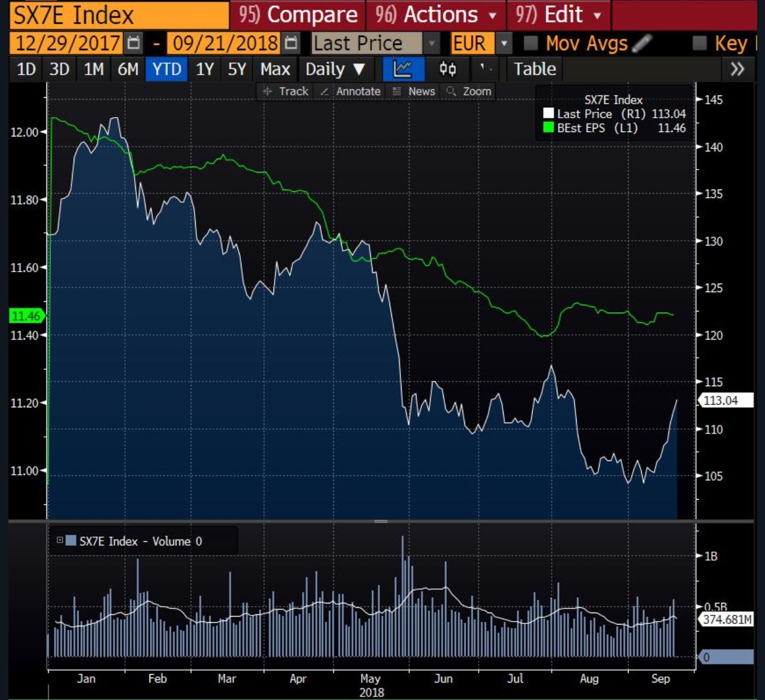Activate the Annotate tool

pos(351,91)
